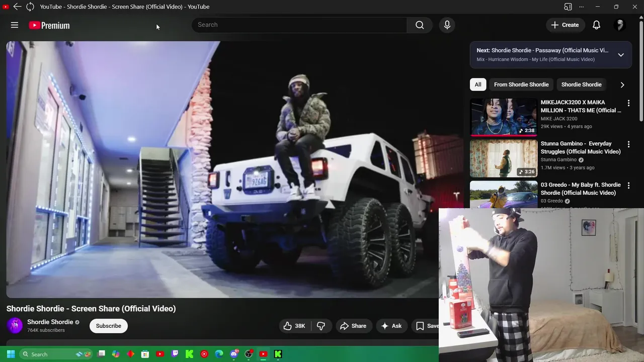The width and height of the screenshot is (644, 362).
Task: Open the red YouTube icon left of Twitch
Action: click(160, 354)
